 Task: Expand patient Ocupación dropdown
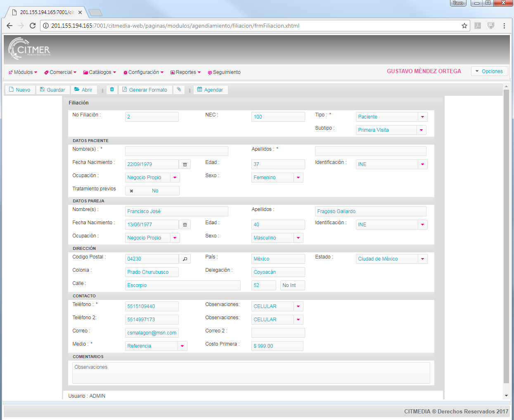click(175, 178)
